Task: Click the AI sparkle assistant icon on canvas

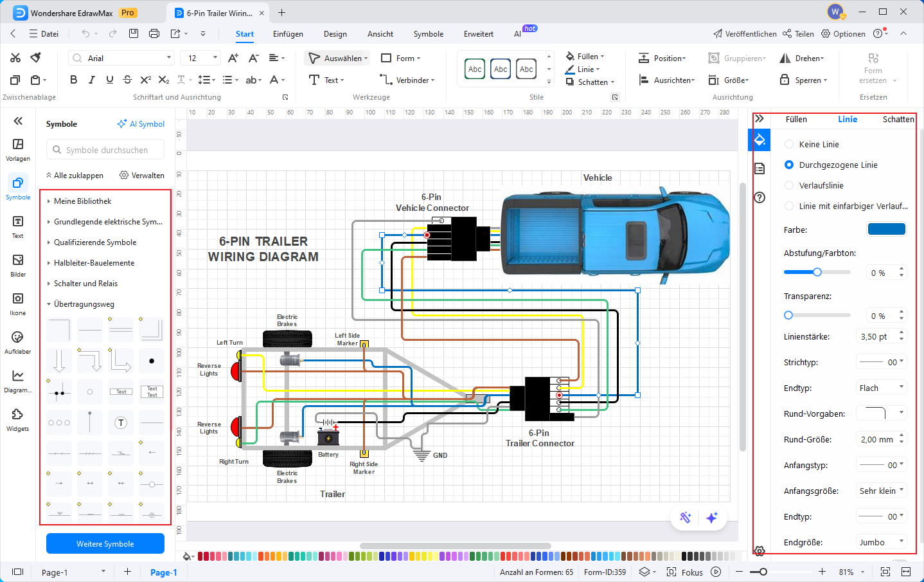Action: point(712,518)
